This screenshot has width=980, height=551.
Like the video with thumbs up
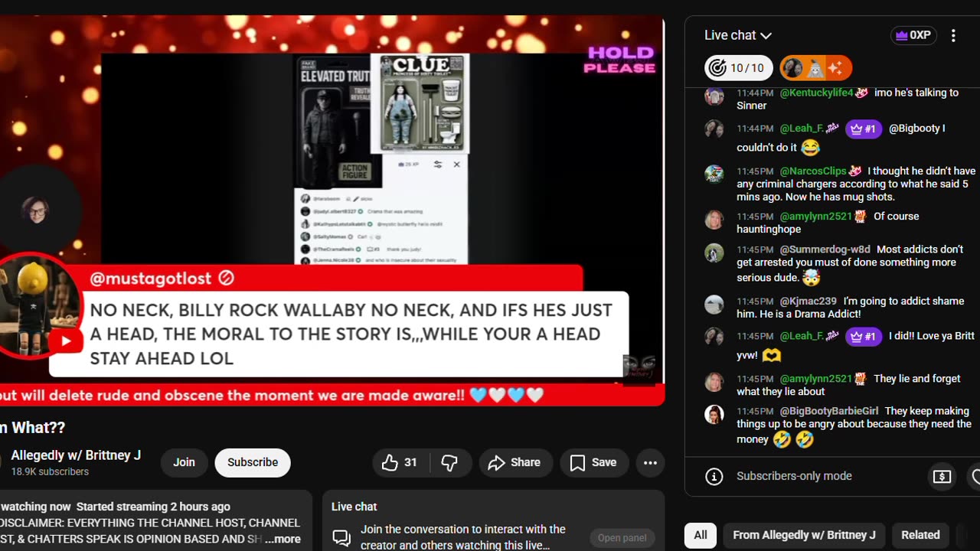[x=400, y=462]
